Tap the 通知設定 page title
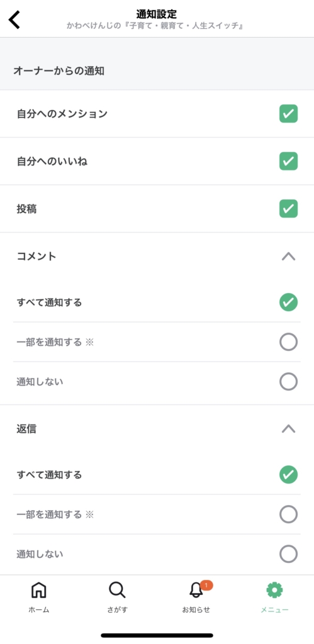This screenshot has width=314, height=644. pyautogui.click(x=157, y=14)
